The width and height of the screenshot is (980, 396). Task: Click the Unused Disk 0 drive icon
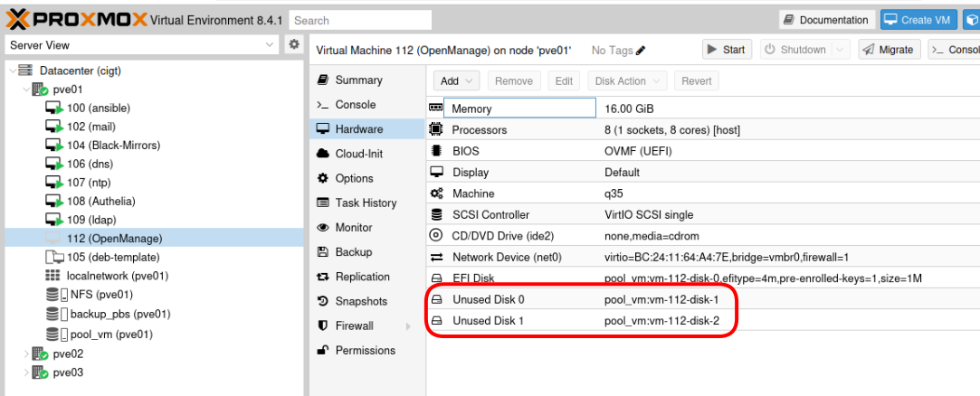click(x=436, y=300)
